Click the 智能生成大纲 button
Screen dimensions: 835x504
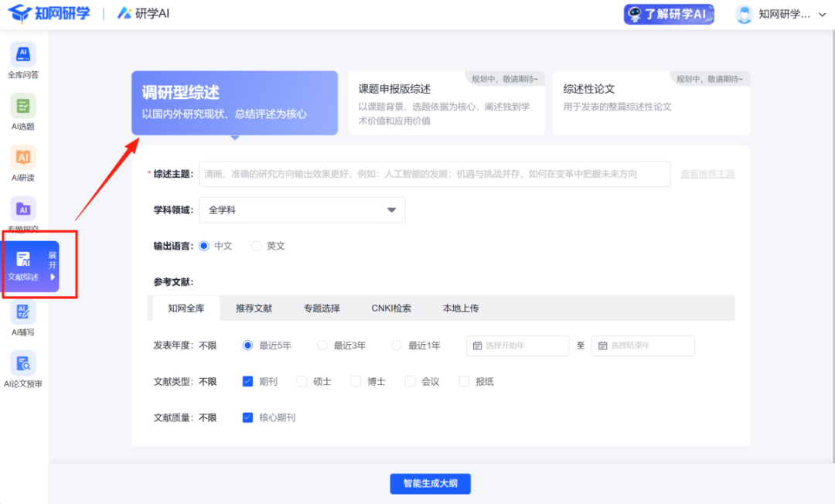(430, 484)
